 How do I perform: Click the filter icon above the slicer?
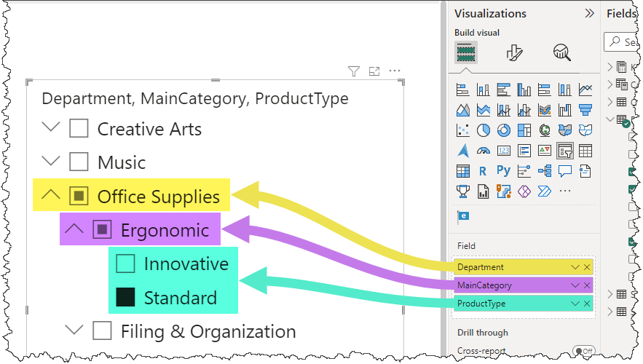pos(354,71)
